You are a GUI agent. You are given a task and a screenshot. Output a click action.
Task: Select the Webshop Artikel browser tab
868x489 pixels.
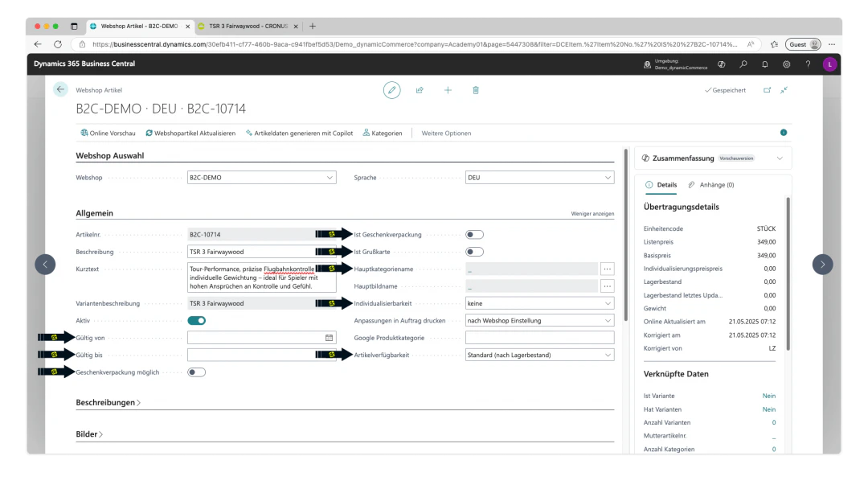[140, 26]
